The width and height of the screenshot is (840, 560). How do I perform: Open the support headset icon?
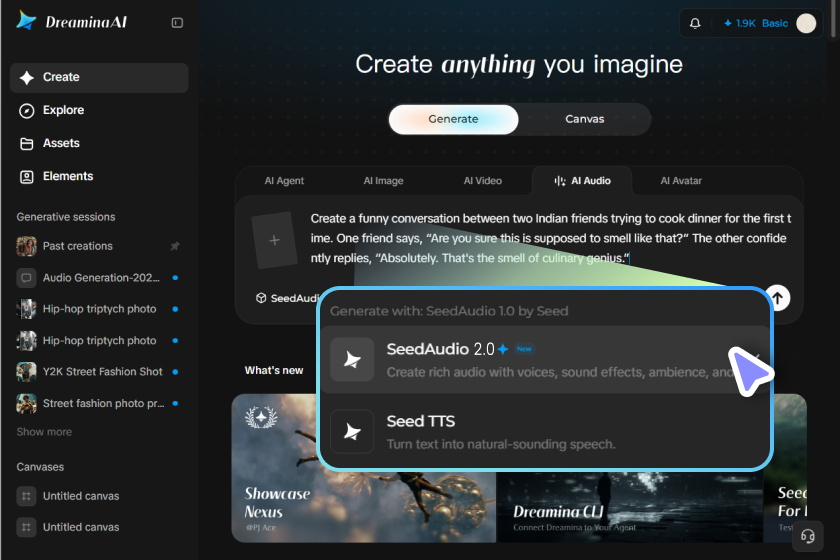(808, 536)
